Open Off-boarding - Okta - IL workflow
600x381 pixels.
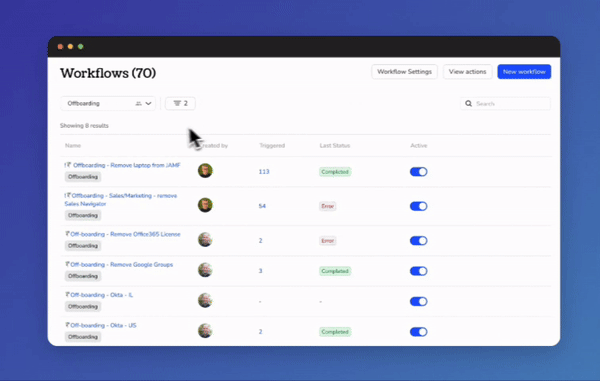click(x=101, y=295)
